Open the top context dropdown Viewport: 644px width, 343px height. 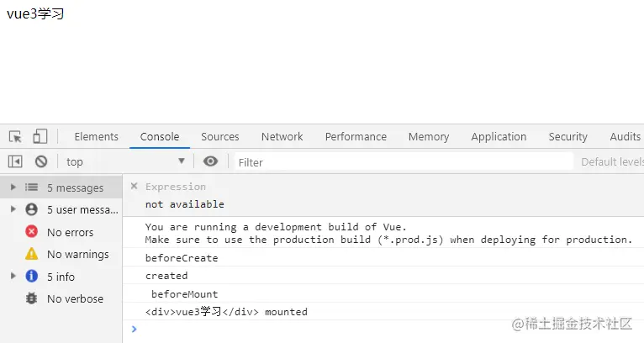point(125,161)
